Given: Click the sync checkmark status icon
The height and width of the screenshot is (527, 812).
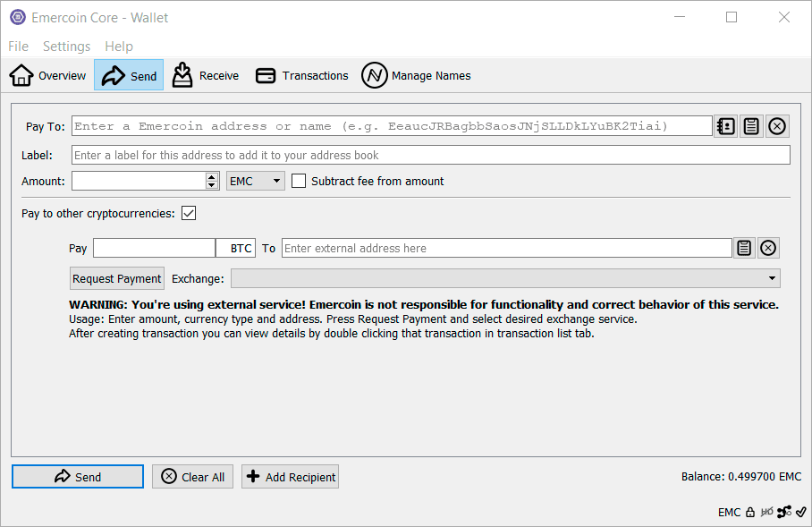Looking at the screenshot, I should [801, 512].
